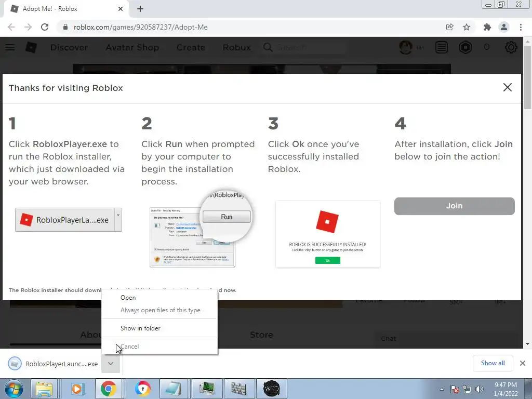
Task: Close the downloads bar
Action: [523, 363]
